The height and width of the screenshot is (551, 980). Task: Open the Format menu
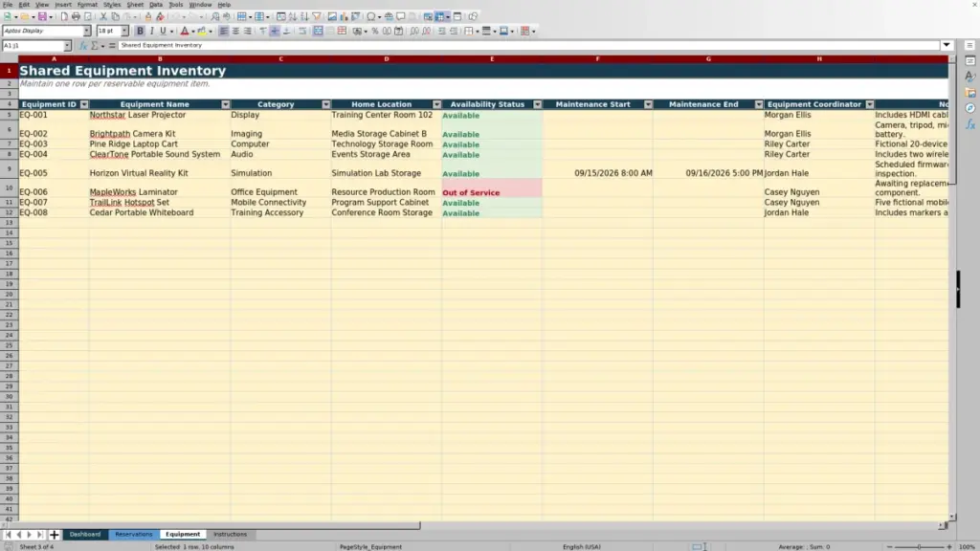pyautogui.click(x=87, y=5)
